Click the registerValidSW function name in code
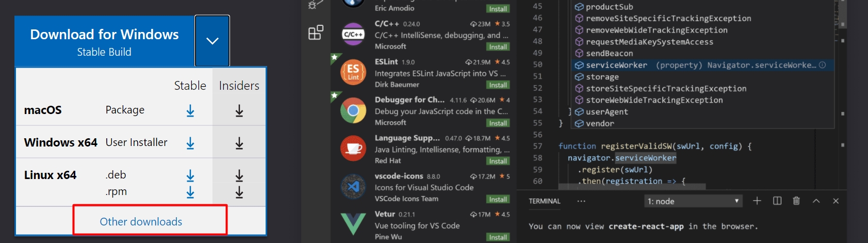868x243 pixels. [636, 147]
